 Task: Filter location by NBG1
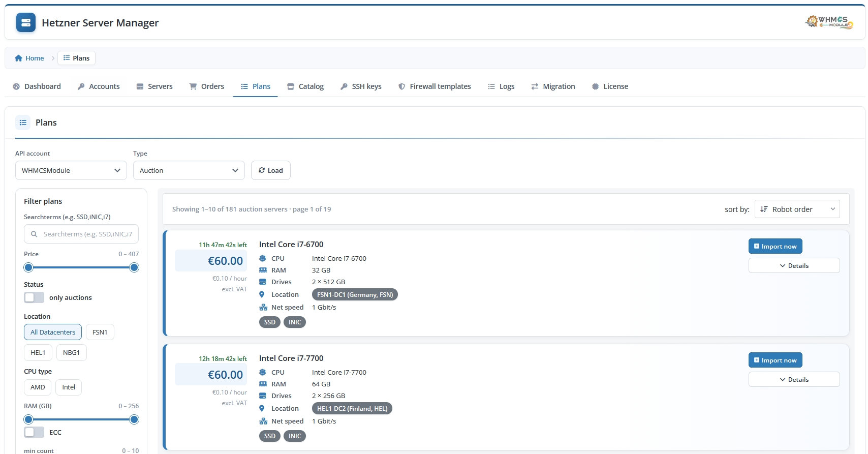71,352
